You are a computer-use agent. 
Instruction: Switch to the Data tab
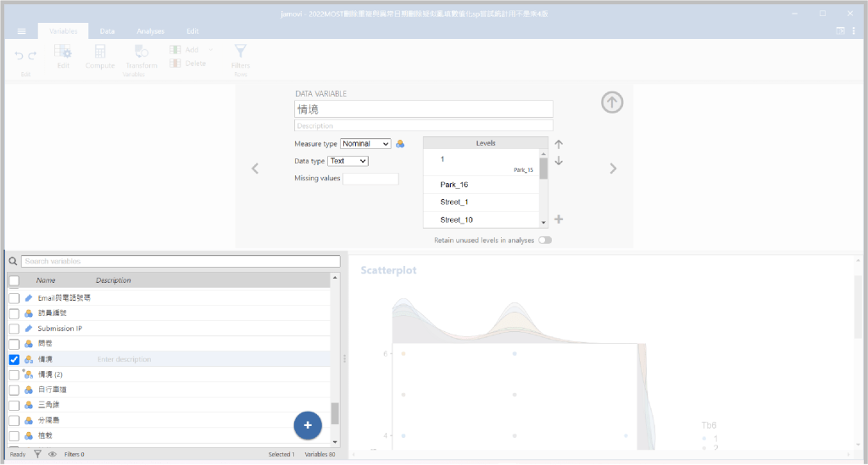click(108, 31)
